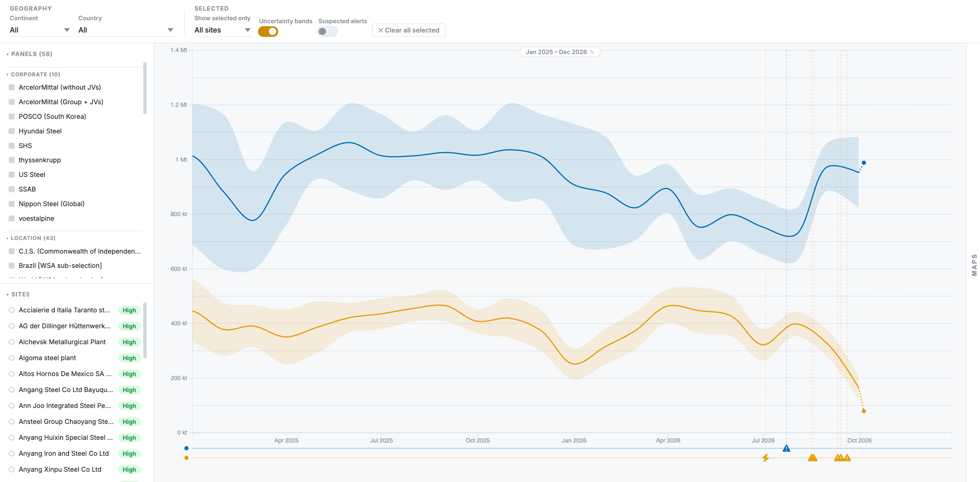This screenshot has height=482, width=980.
Task: Collapse the CORPORATE (10) group
Action: tap(33, 74)
